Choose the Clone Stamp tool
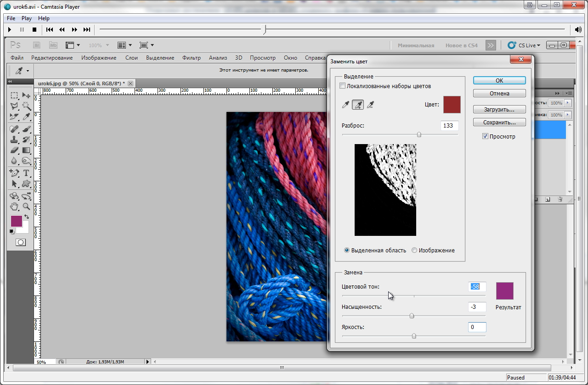This screenshot has height=385, width=588. (14, 139)
